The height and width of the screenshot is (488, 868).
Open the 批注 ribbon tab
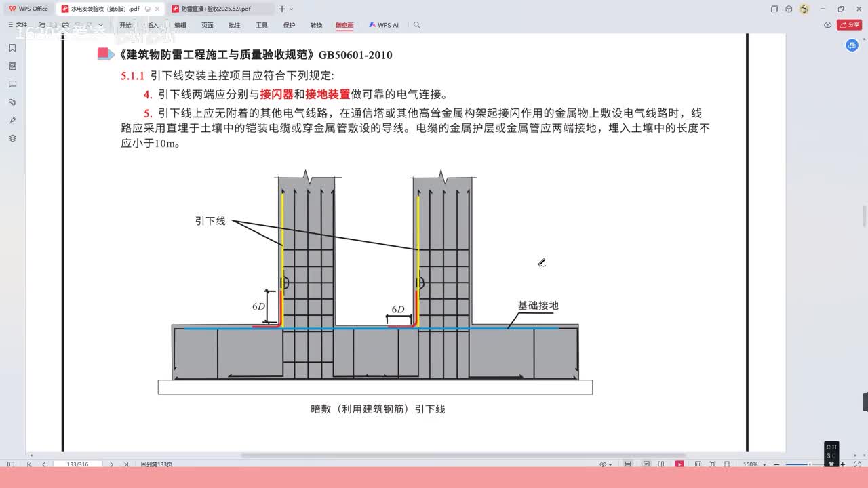(235, 25)
